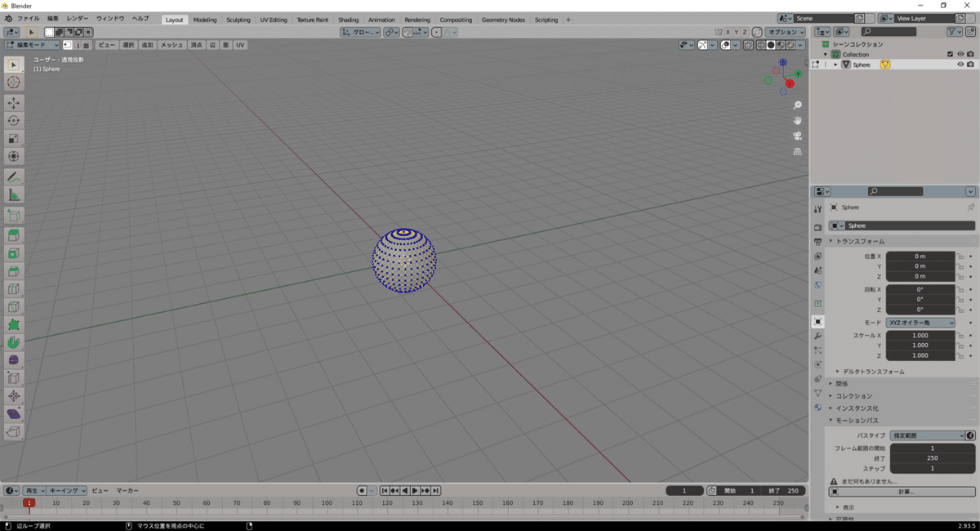Screen dimensions: 980x531
Task: Open the Tool properties tab
Action: 818,210
